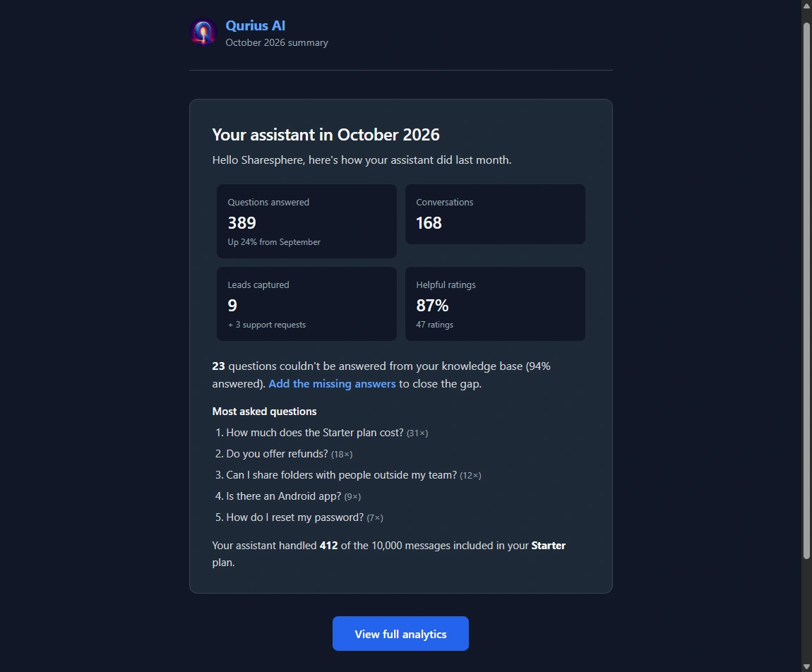Click 'Can I share folders' question
Image resolution: width=812 pixels, height=672 pixels.
coord(341,475)
